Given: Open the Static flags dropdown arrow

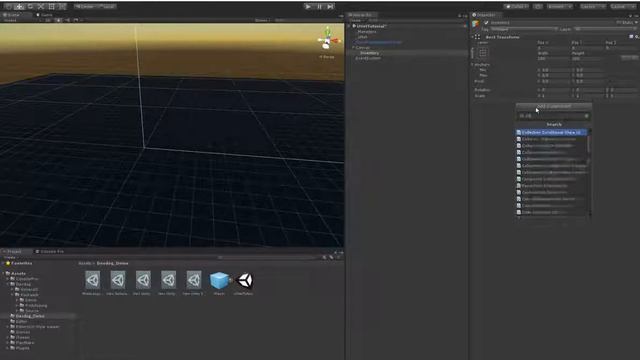Looking at the screenshot, I should (636, 22).
